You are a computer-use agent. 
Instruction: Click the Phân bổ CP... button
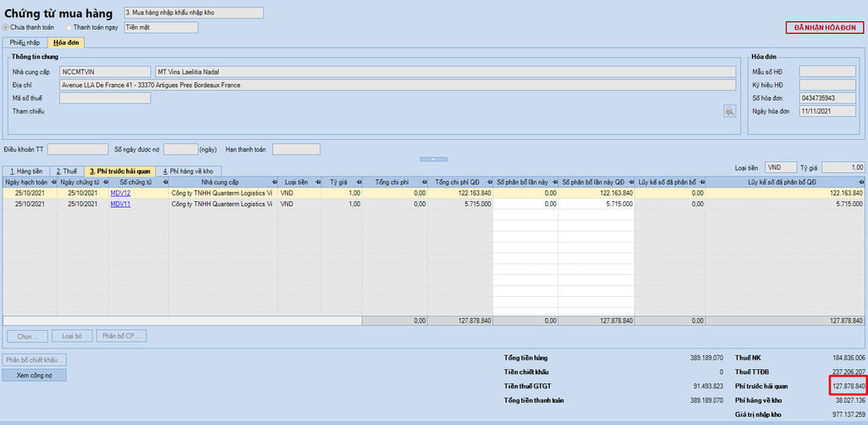coord(121,336)
